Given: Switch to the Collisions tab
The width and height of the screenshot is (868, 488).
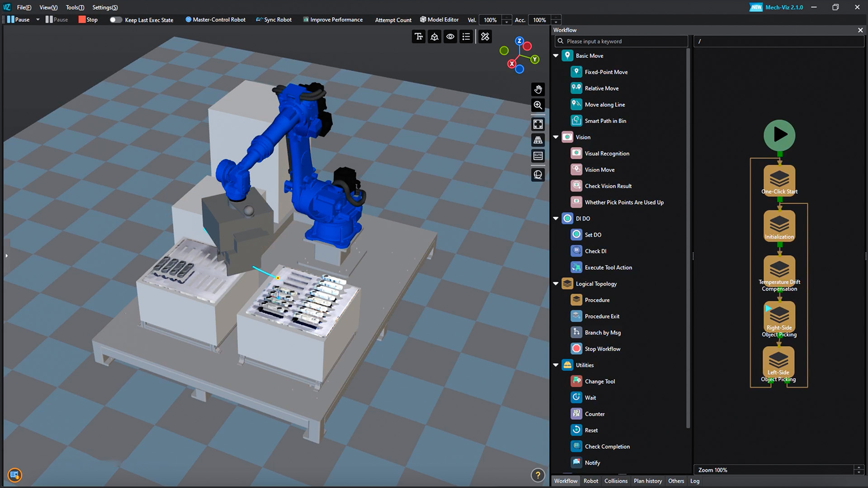Looking at the screenshot, I should (x=615, y=481).
